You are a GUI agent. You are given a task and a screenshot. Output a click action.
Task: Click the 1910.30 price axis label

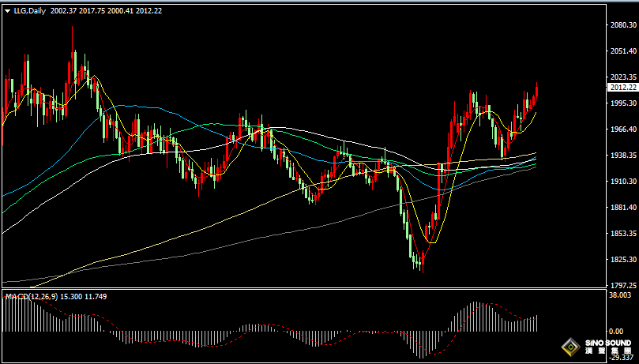624,181
